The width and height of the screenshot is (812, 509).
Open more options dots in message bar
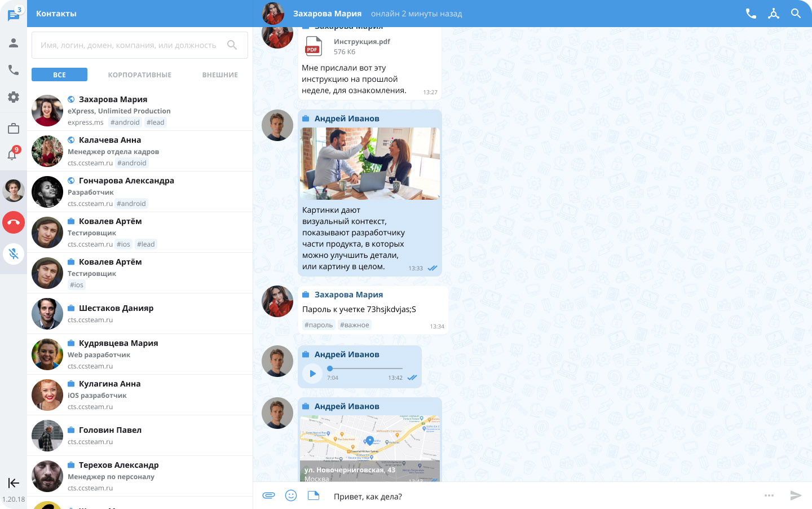[769, 495]
